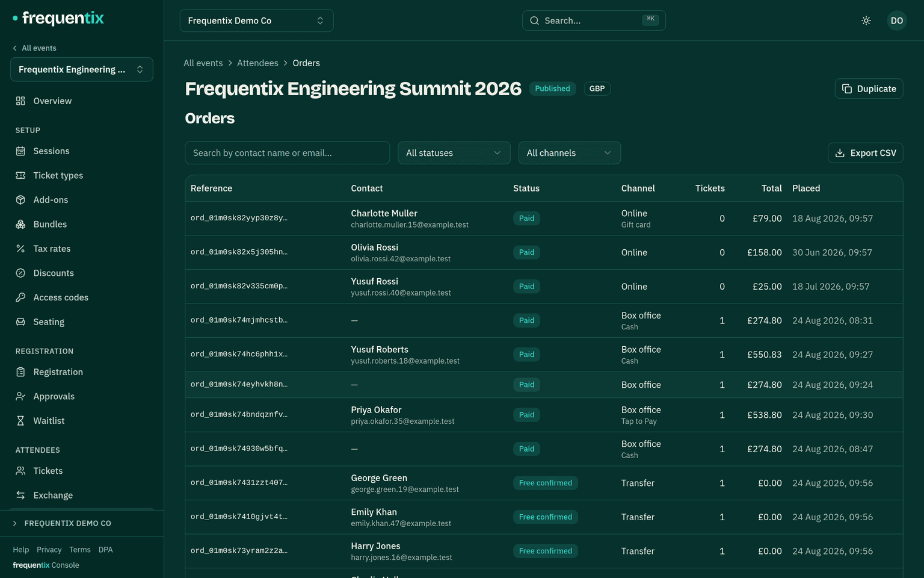Click the frequentix logo

[58, 18]
